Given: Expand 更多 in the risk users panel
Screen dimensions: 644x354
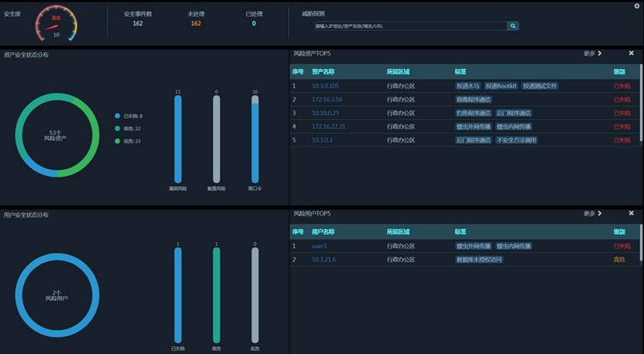Looking at the screenshot, I should tap(592, 213).
